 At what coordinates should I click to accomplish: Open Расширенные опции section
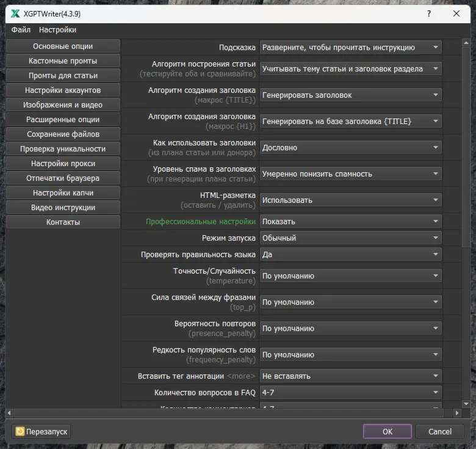click(63, 119)
